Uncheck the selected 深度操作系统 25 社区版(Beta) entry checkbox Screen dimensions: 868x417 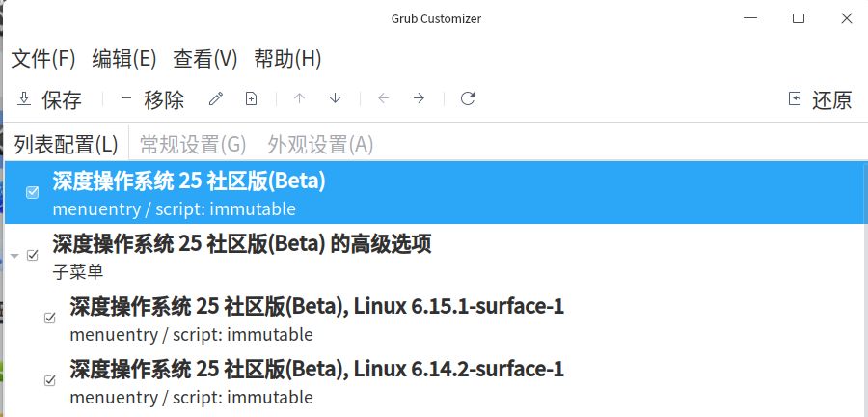click(x=33, y=193)
